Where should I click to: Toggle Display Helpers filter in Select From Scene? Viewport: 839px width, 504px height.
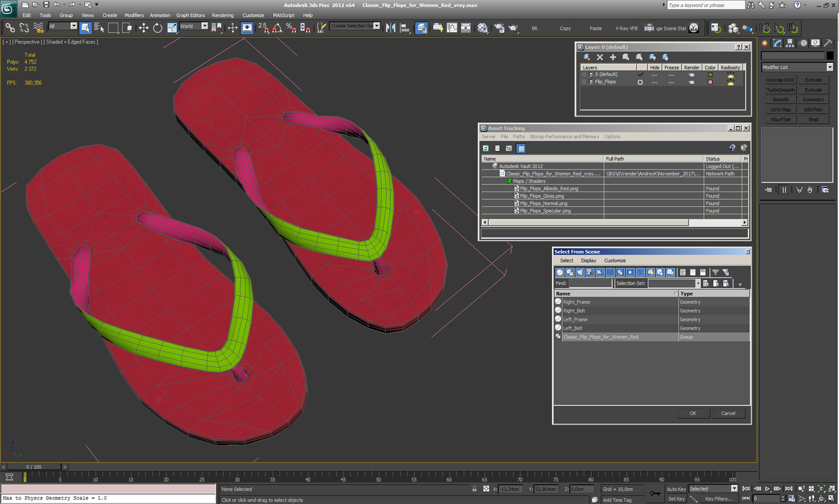pyautogui.click(x=600, y=272)
